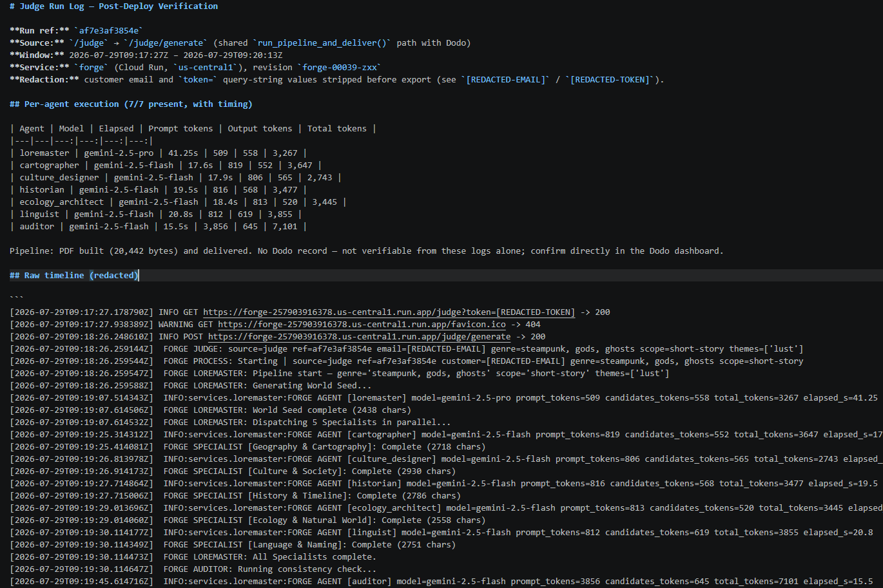Click the 'World Seed complete (2438 chars)' log line

click(x=210, y=410)
